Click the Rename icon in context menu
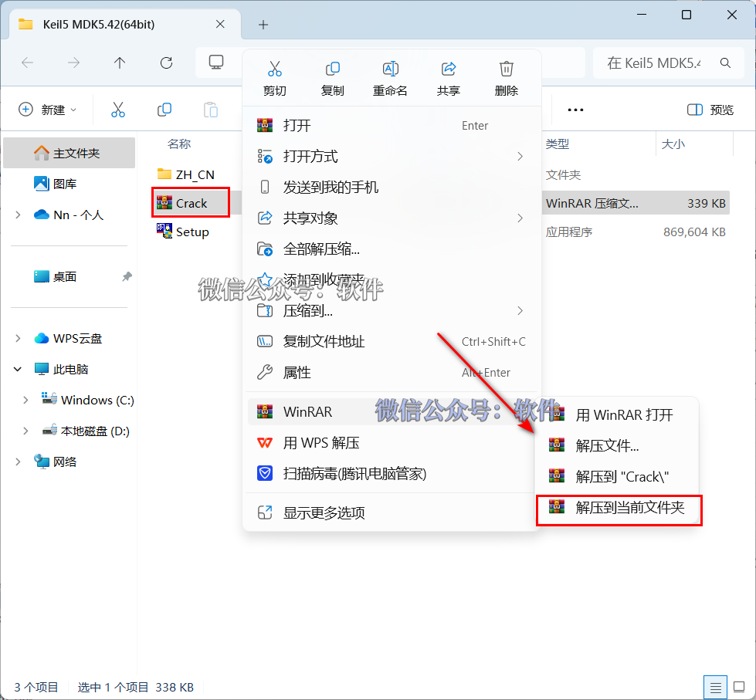This screenshot has height=700, width=756. tap(391, 69)
